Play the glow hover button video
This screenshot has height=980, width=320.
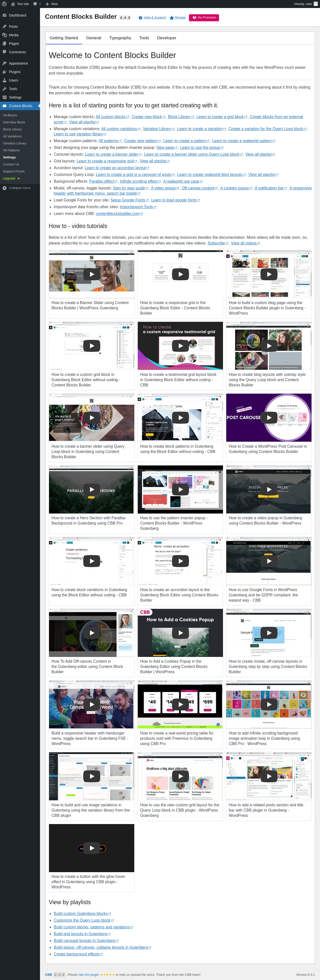[x=91, y=848]
